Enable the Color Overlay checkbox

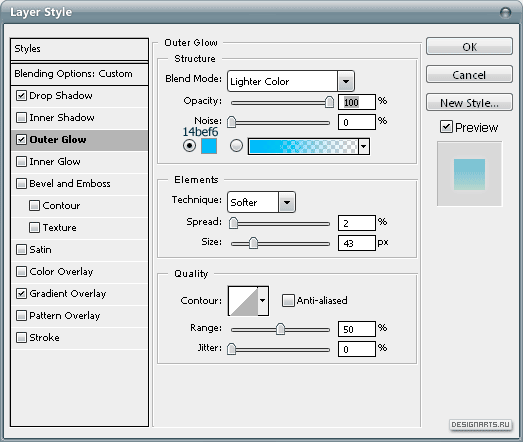(x=21, y=272)
